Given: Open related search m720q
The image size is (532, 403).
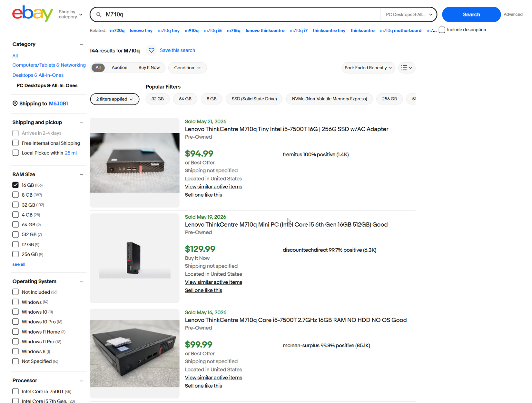Looking at the screenshot, I should (x=117, y=31).
